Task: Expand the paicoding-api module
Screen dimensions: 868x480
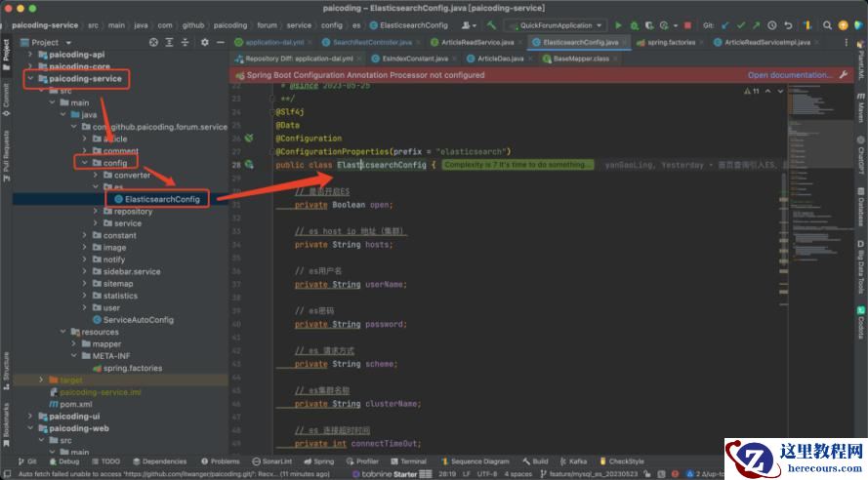Action: 29,55
